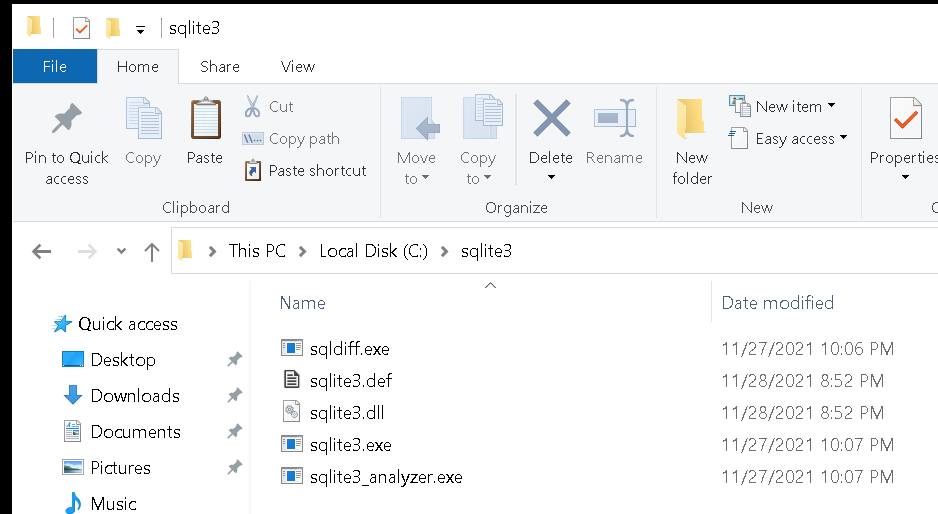Image resolution: width=938 pixels, height=514 pixels.
Task: Click the Copy path icon
Action: point(252,139)
